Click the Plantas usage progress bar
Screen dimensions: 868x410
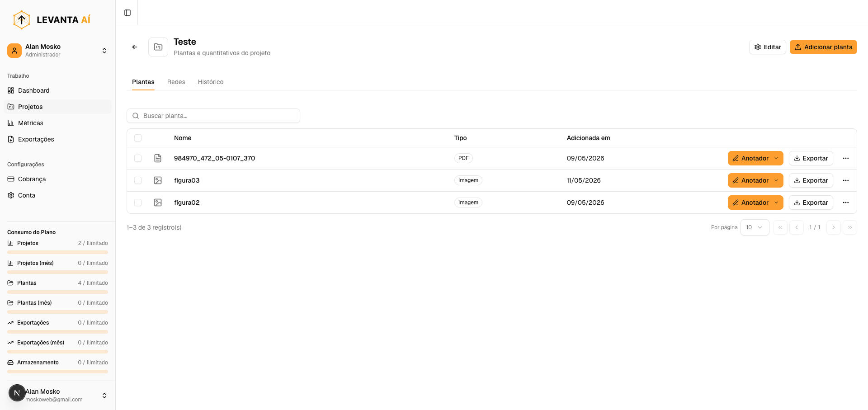(x=57, y=292)
